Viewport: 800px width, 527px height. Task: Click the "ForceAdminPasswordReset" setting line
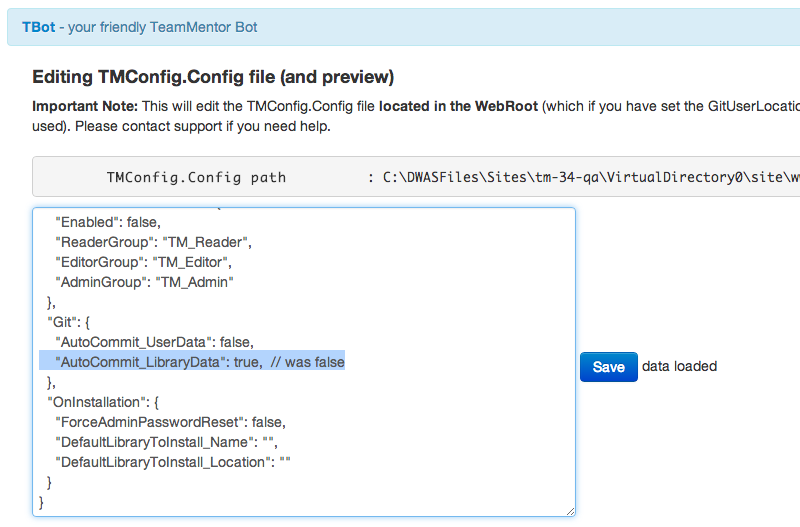point(170,422)
